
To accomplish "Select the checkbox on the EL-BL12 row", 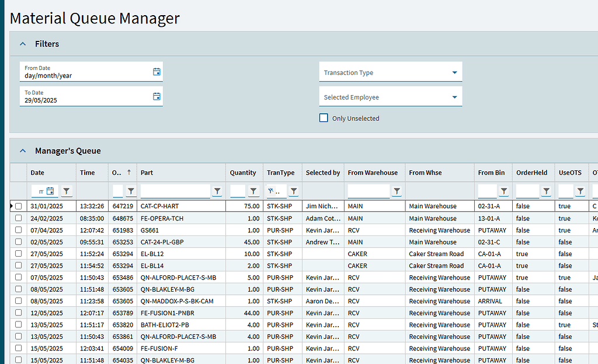I will coord(19,254).
